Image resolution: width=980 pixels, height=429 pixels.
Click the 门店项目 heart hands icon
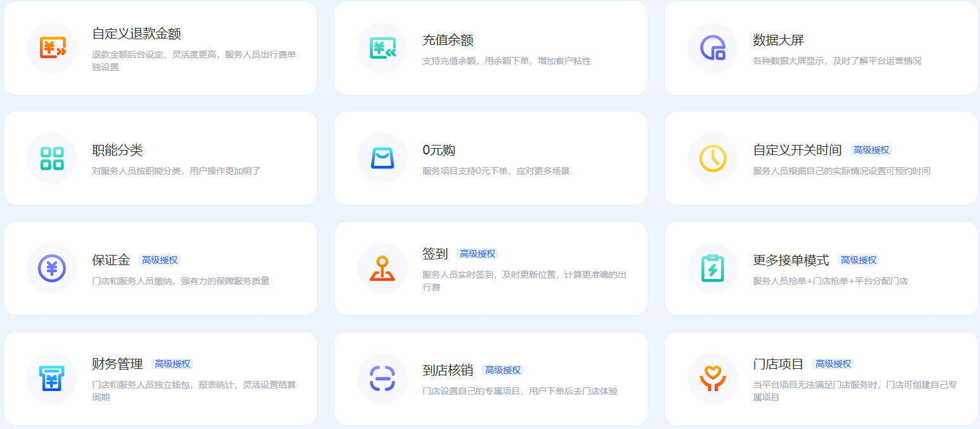coord(713,378)
